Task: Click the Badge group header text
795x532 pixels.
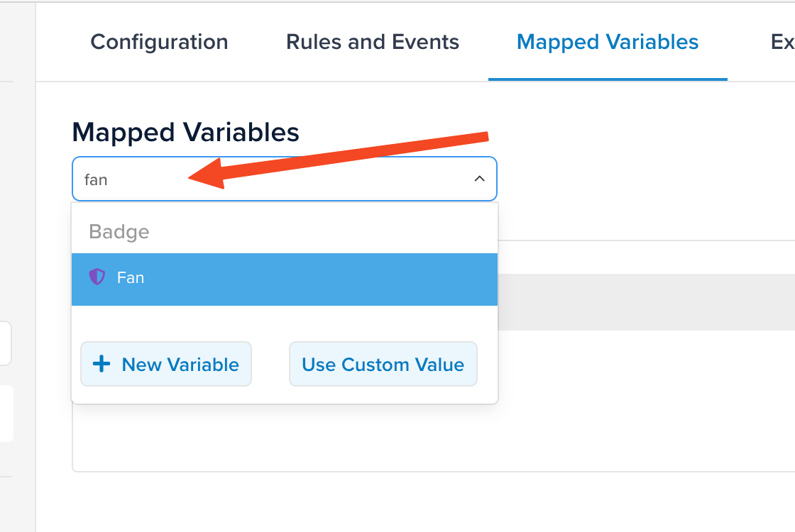Action: (119, 231)
